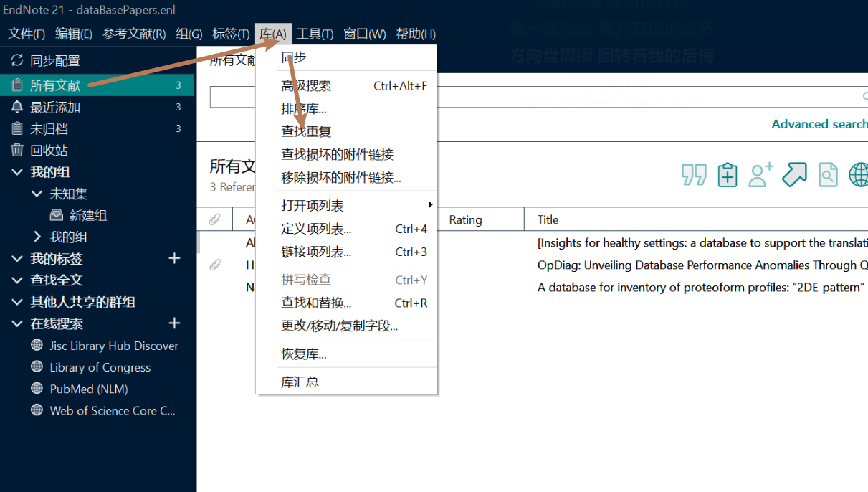Screen dimensions: 868x492
Task: Add a new tag with 我的标签 plus
Action: click(174, 258)
